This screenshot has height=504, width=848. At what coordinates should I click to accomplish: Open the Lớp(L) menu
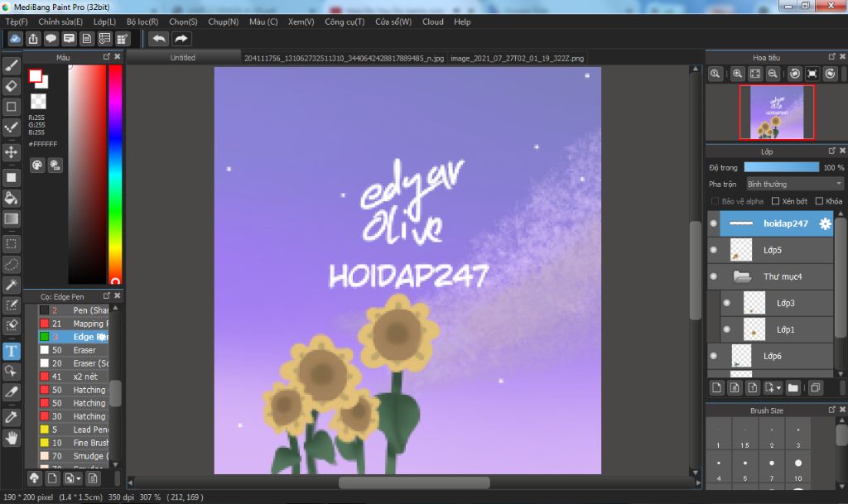coord(104,22)
